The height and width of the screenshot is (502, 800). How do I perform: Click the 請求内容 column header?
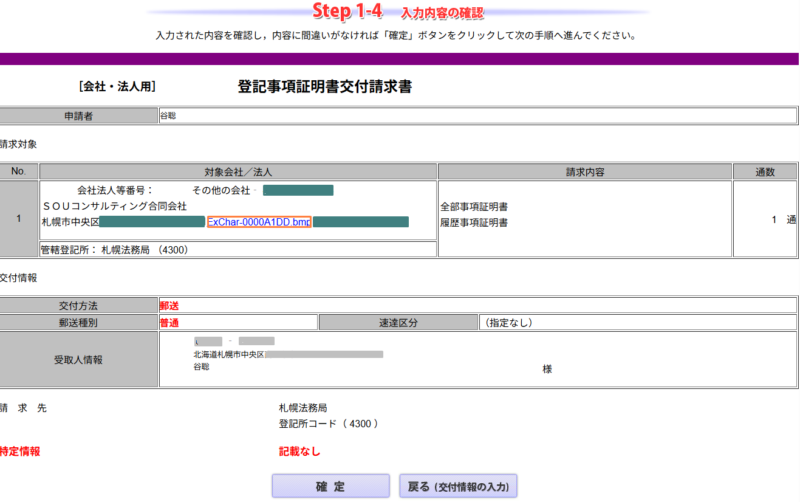click(x=585, y=172)
